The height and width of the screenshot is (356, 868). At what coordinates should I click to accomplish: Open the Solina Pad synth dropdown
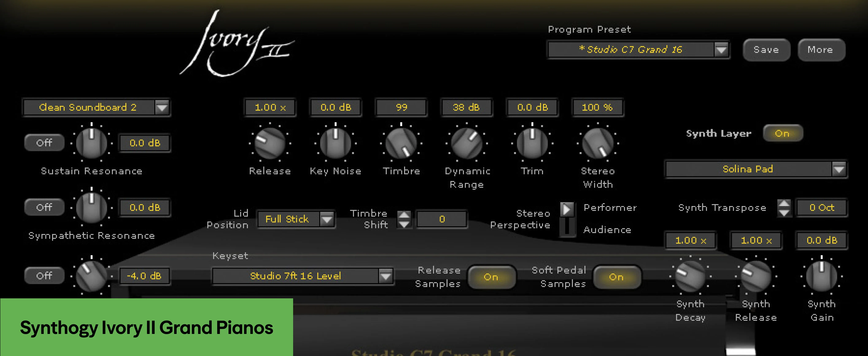click(x=839, y=169)
